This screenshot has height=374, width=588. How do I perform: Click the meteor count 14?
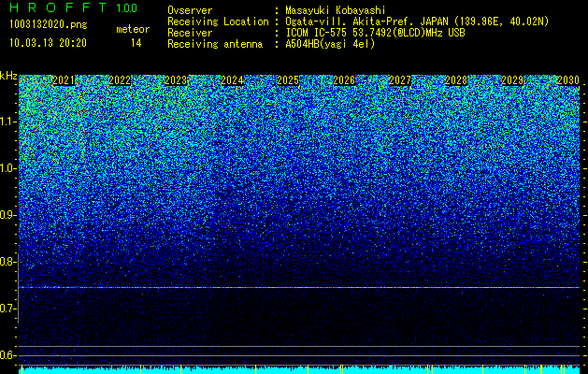pos(136,43)
